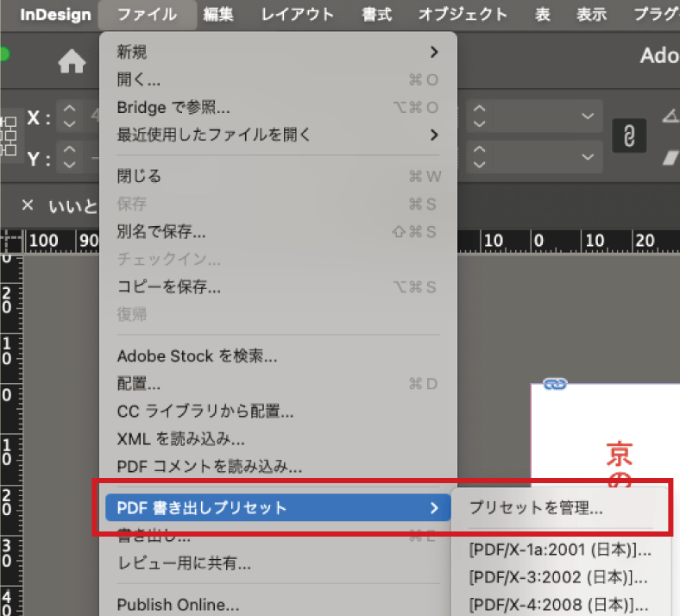Open the ファイル menu
The width and height of the screenshot is (680, 616).
148,15
